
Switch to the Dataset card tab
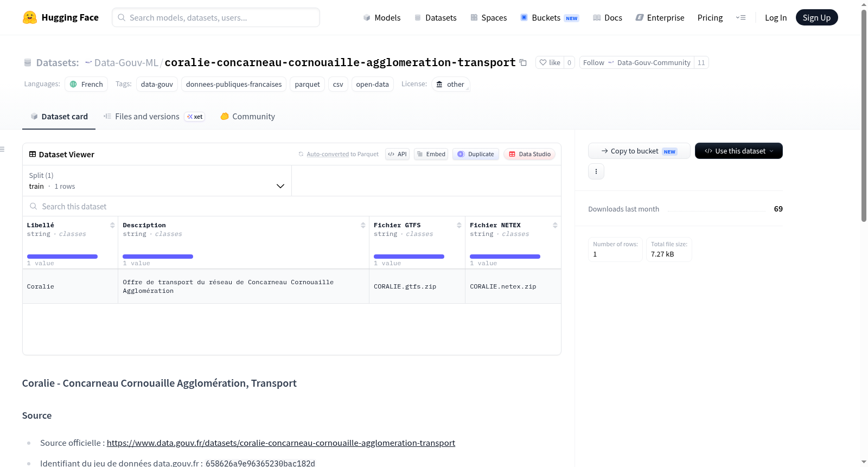pos(59,116)
